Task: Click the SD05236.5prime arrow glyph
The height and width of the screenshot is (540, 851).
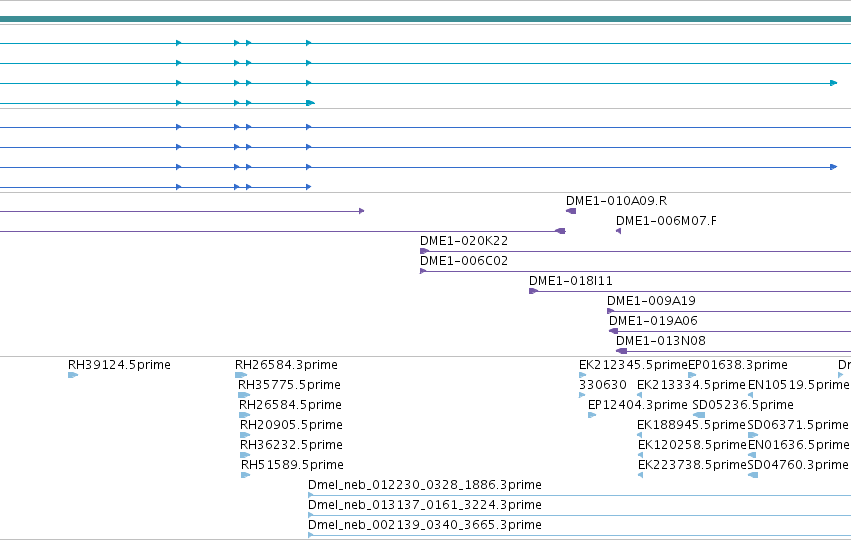Action: point(698,415)
